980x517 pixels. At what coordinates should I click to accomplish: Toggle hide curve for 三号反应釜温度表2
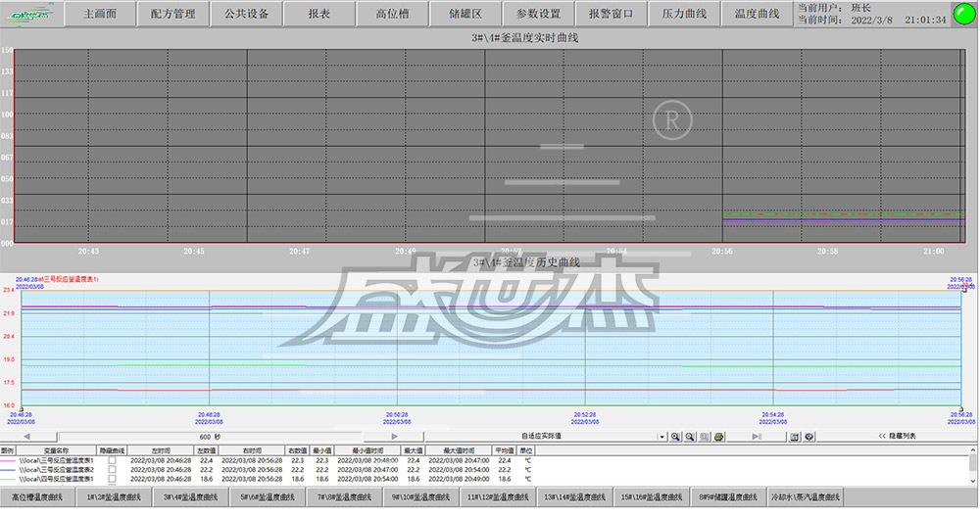(x=112, y=469)
